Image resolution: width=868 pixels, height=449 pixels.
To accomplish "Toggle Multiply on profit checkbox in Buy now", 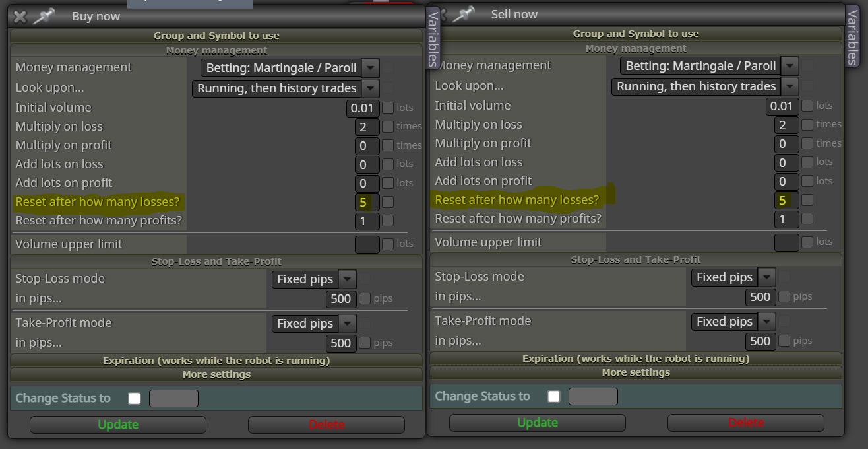I will point(388,145).
